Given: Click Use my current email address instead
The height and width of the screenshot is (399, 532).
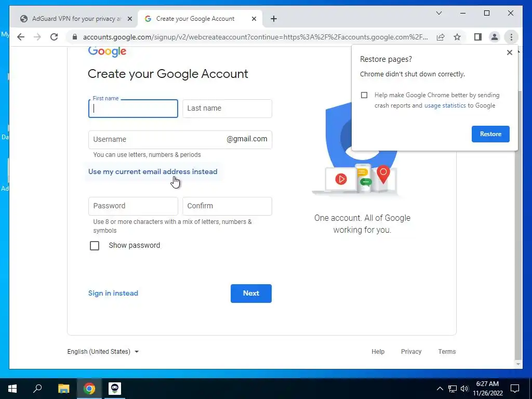Looking at the screenshot, I should tap(153, 171).
